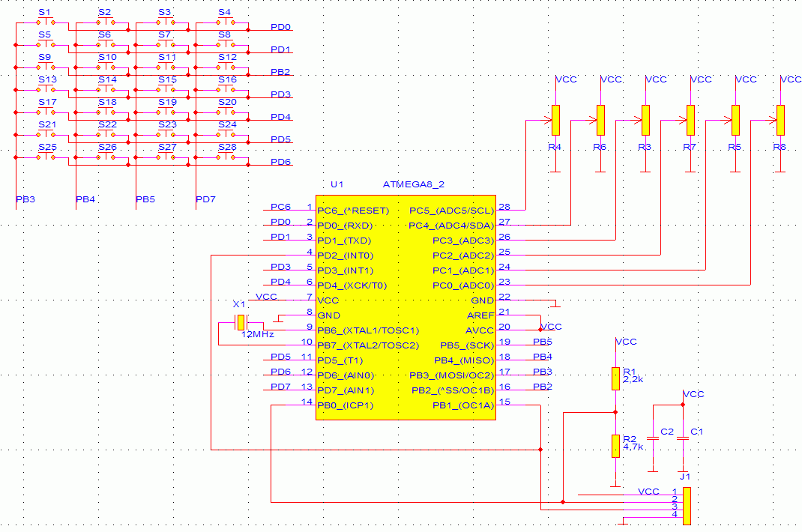Select the PC0_(ADC0) pin name
This screenshot has height=532, width=802.
pyautogui.click(x=463, y=285)
